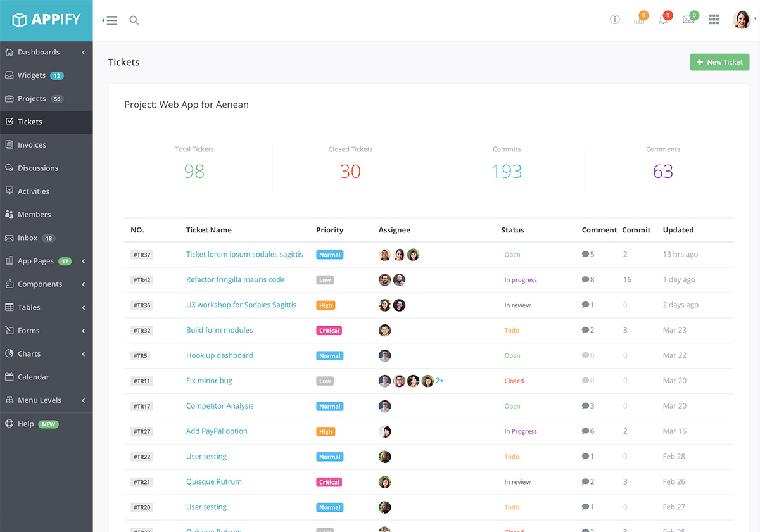
Task: Click the New Ticket button
Action: click(x=719, y=62)
